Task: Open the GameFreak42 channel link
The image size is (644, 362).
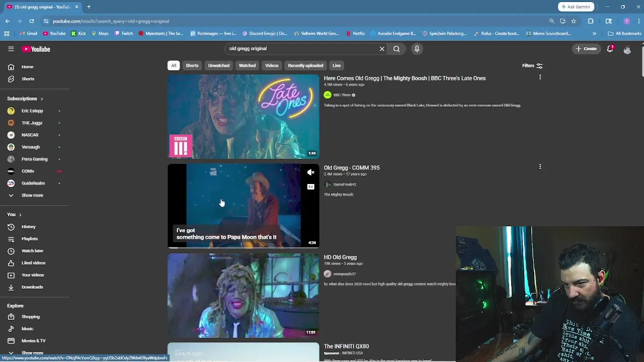Action: click(345, 185)
